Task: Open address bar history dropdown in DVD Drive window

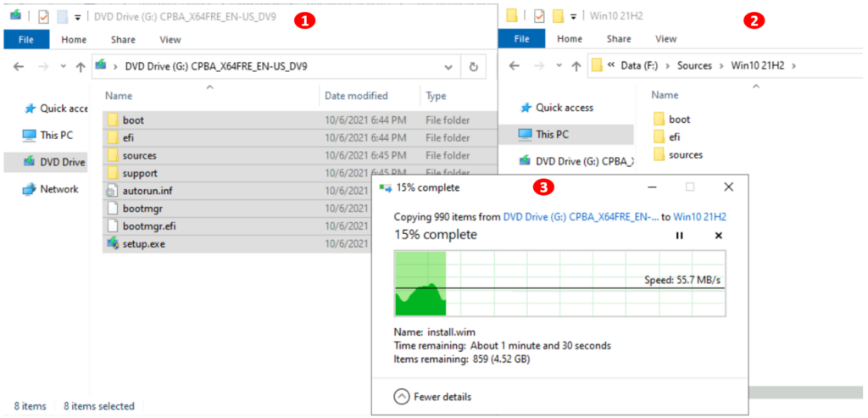Action: coord(448,67)
